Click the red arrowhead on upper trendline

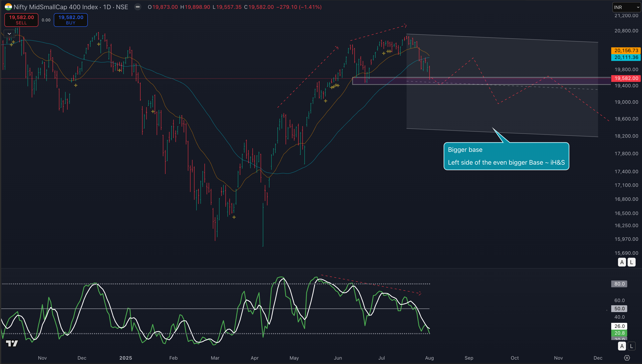click(x=406, y=25)
